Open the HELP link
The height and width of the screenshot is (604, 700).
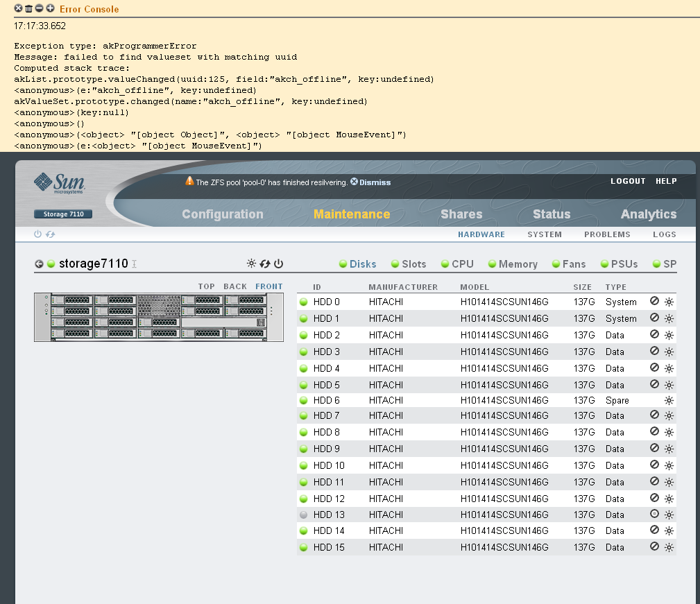(666, 181)
